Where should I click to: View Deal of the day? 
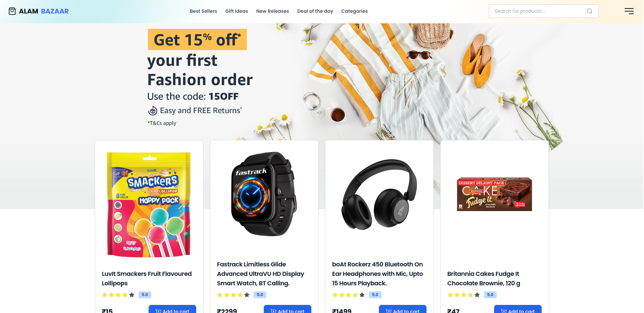pyautogui.click(x=315, y=11)
